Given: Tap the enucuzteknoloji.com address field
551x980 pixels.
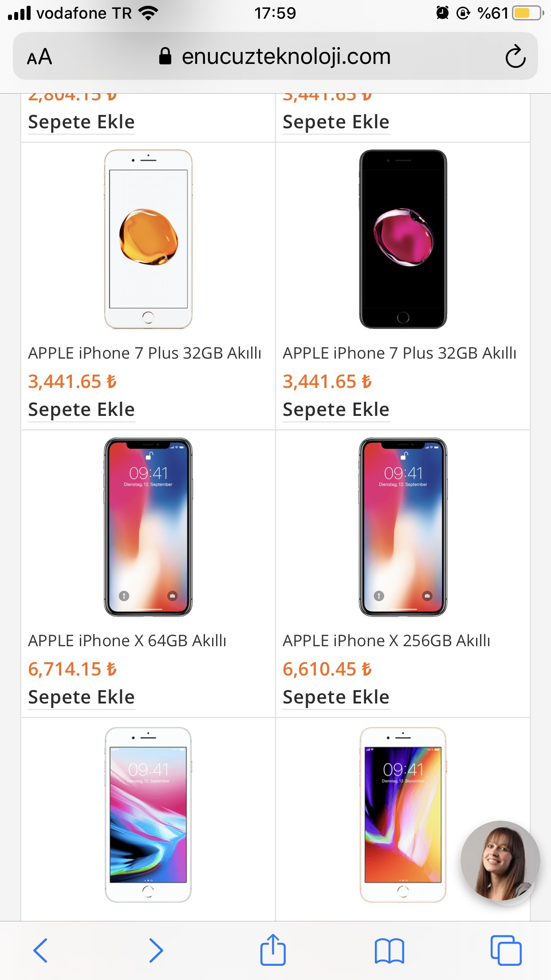Looking at the screenshot, I should (x=286, y=56).
